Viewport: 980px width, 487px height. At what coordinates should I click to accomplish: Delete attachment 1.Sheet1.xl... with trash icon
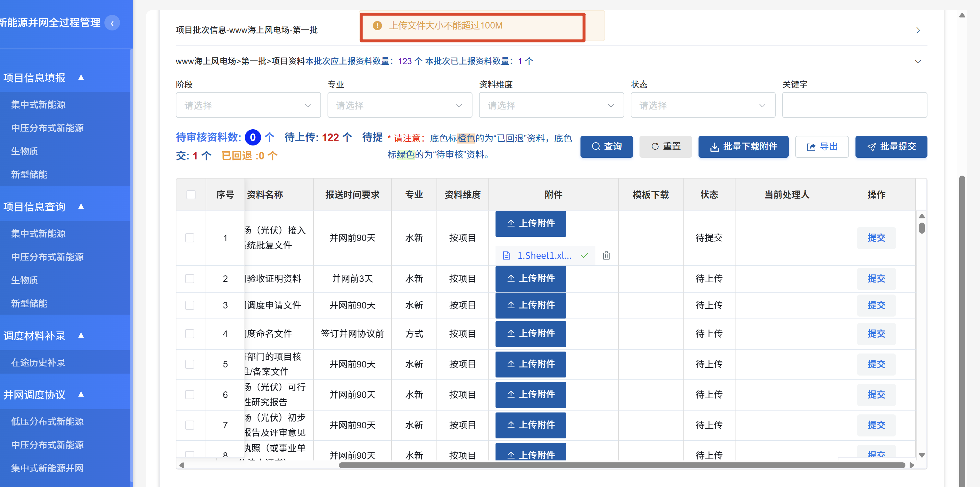[x=606, y=255]
